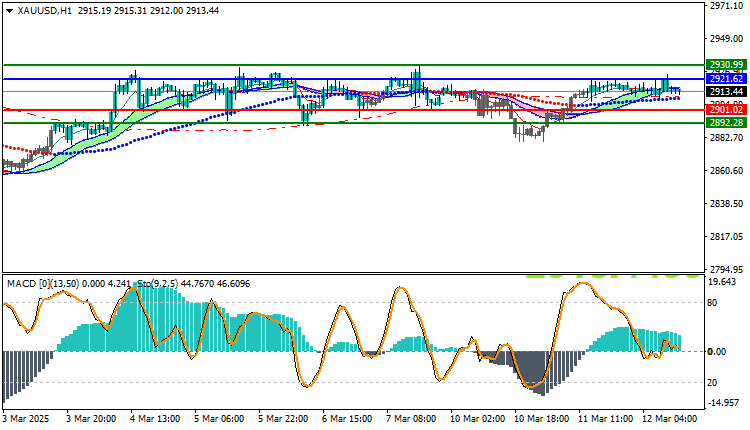Click the 0.00 level on the indicator scale
The image size is (750, 430).
click(717, 352)
